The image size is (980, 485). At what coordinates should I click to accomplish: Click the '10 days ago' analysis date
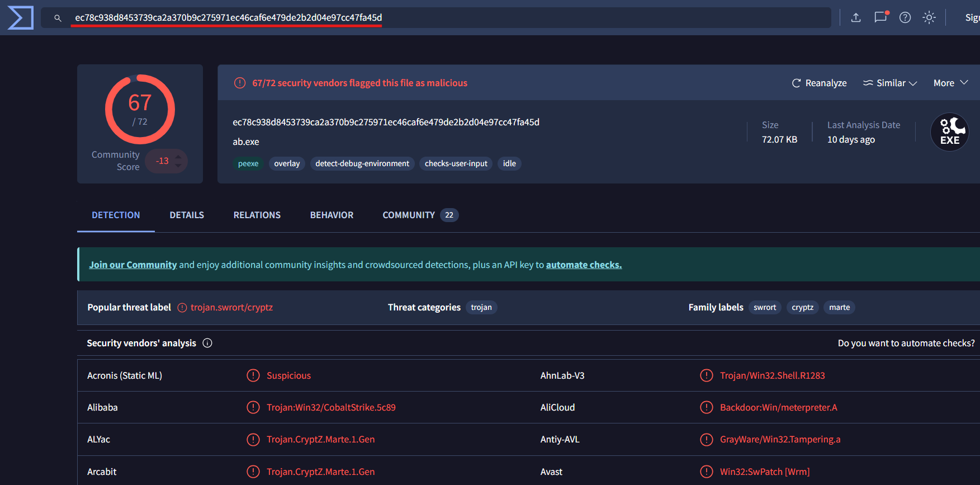(x=851, y=139)
